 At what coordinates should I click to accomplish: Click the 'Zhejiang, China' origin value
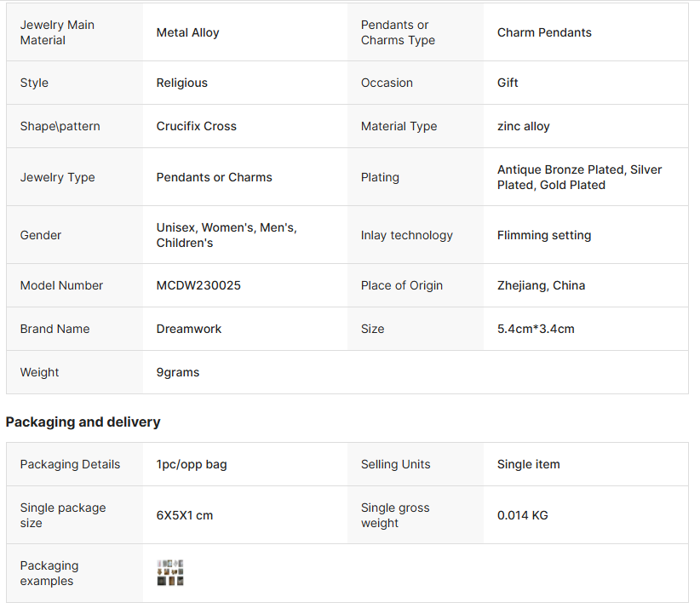pyautogui.click(x=541, y=285)
